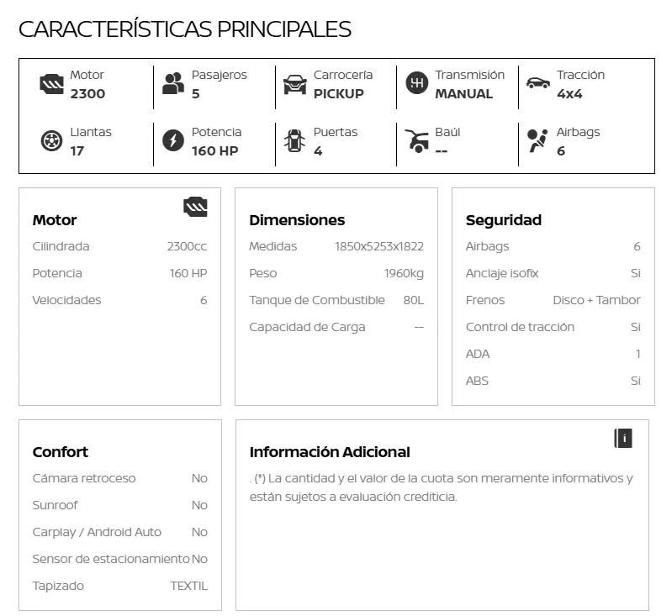The image size is (672, 616).
Task: Click the airbag icon beside Airbags 6
Action: pyautogui.click(x=537, y=140)
